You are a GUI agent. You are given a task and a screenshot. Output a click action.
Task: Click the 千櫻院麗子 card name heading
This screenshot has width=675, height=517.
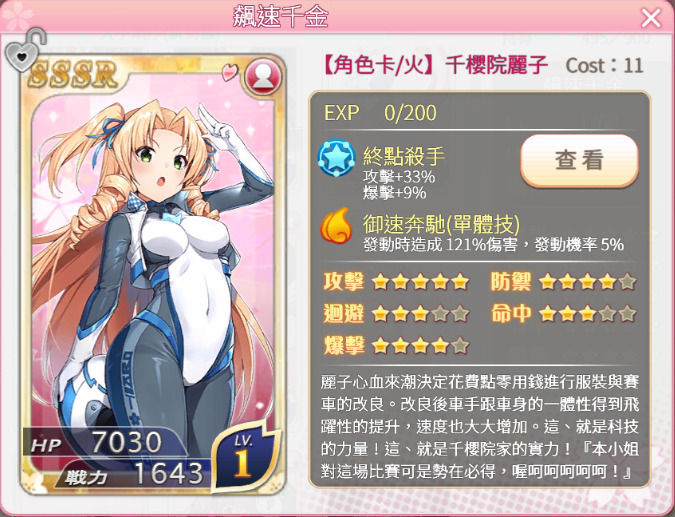[x=496, y=66]
